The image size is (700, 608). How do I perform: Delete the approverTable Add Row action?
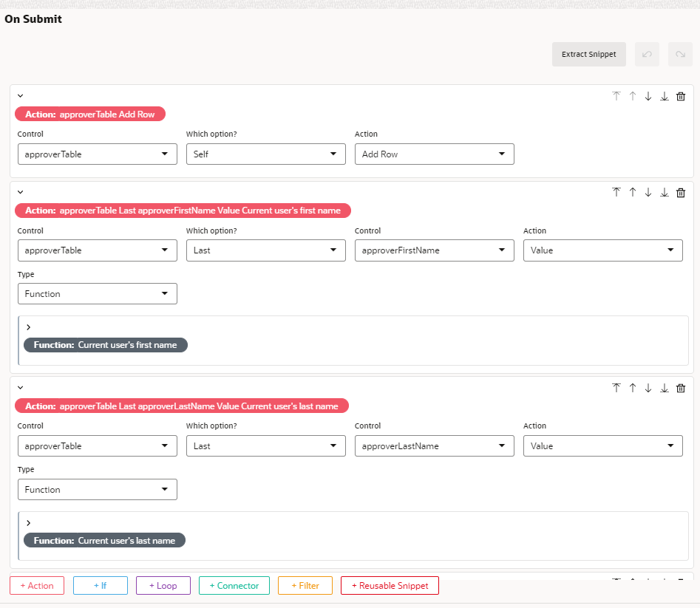tap(680, 96)
